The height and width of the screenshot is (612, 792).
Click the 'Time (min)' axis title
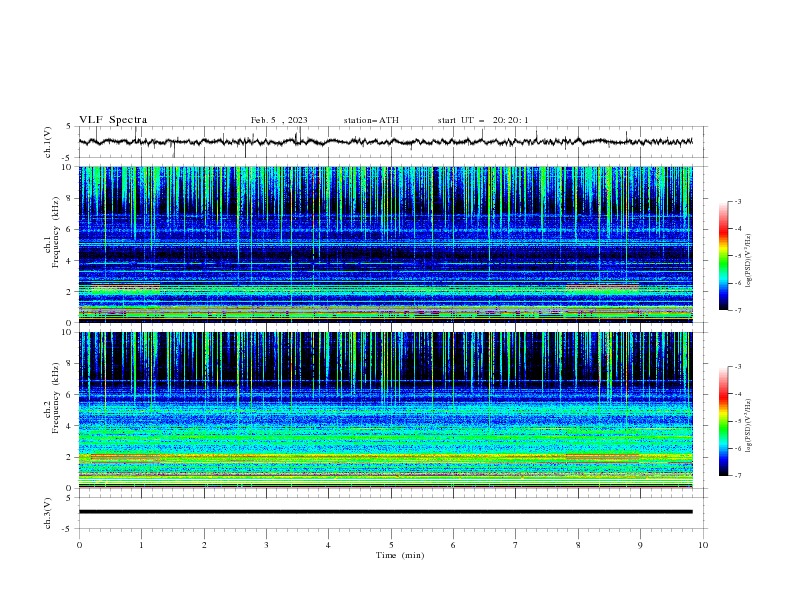[x=400, y=555]
